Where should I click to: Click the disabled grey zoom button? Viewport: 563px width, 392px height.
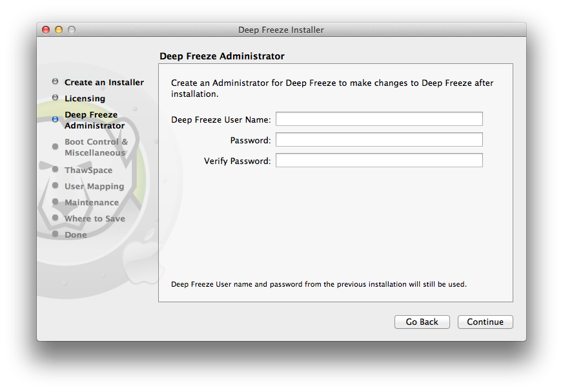click(x=72, y=30)
